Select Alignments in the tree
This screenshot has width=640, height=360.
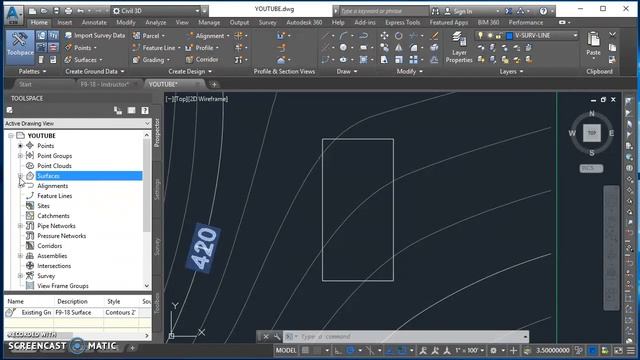(x=53, y=186)
